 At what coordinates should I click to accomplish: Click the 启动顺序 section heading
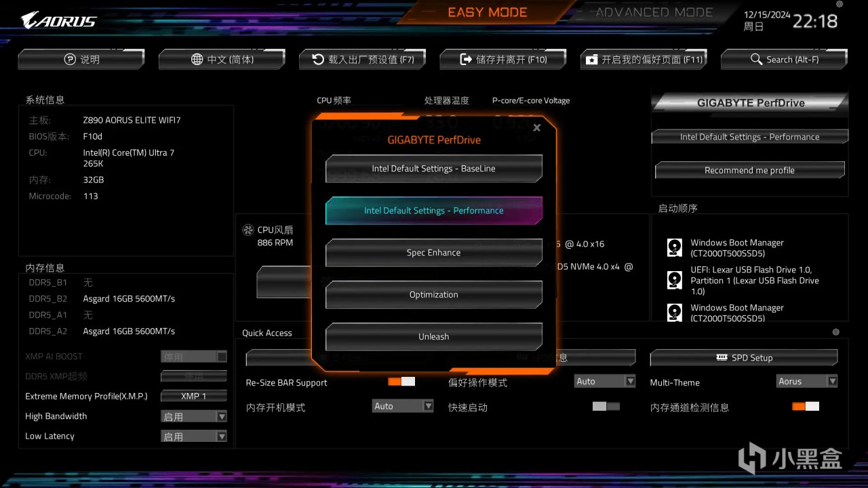pyautogui.click(x=677, y=208)
